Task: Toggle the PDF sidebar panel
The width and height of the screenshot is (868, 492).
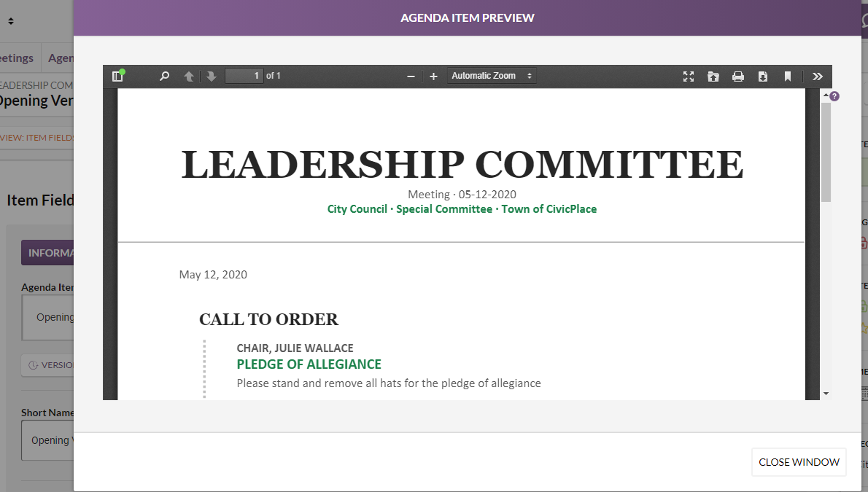Action: [x=118, y=76]
